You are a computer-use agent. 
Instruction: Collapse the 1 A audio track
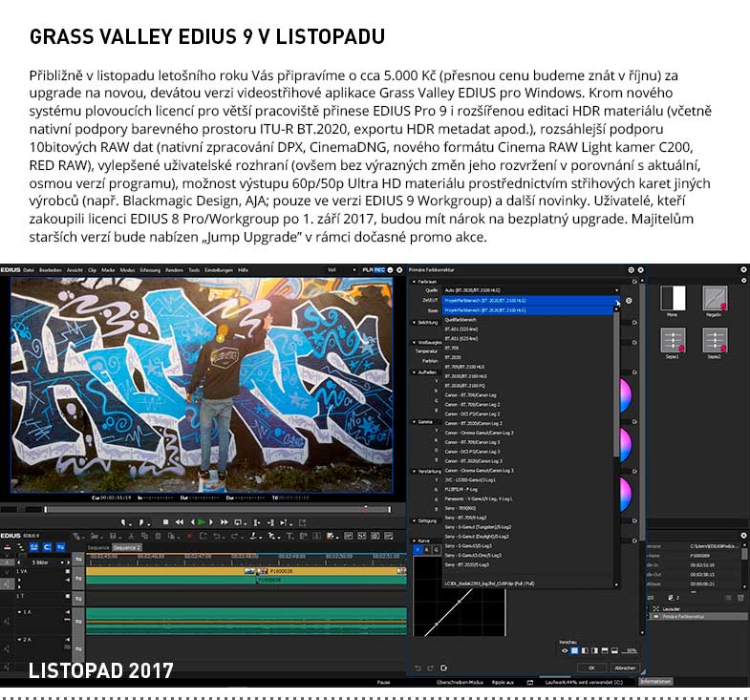click(19, 612)
